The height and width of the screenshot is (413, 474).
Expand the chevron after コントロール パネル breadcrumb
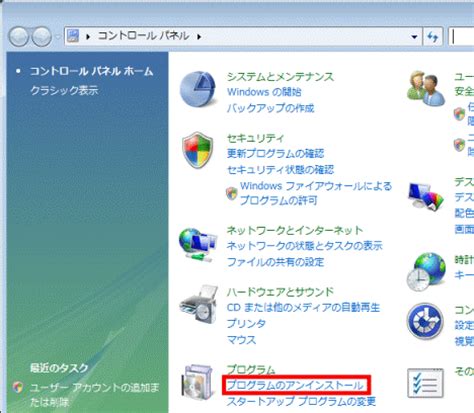pyautogui.click(x=199, y=36)
